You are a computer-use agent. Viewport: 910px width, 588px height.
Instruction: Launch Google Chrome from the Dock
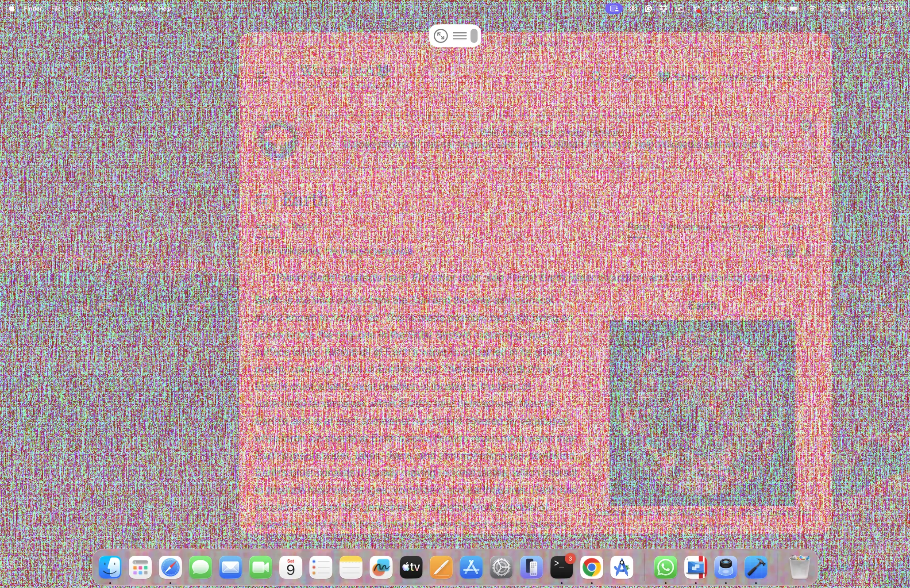coord(592,567)
